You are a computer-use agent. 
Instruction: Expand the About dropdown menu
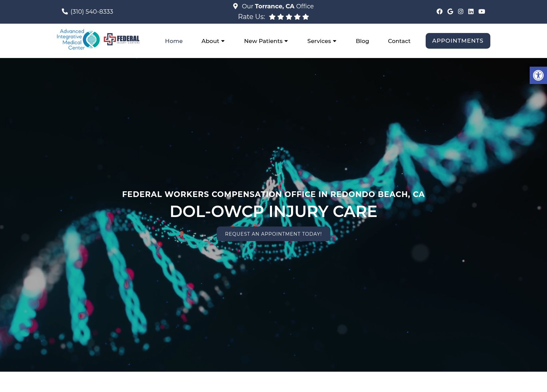(213, 41)
